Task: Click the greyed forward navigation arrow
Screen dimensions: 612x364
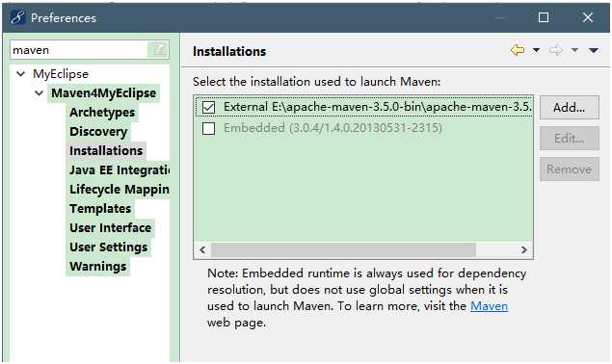Action: [x=555, y=50]
